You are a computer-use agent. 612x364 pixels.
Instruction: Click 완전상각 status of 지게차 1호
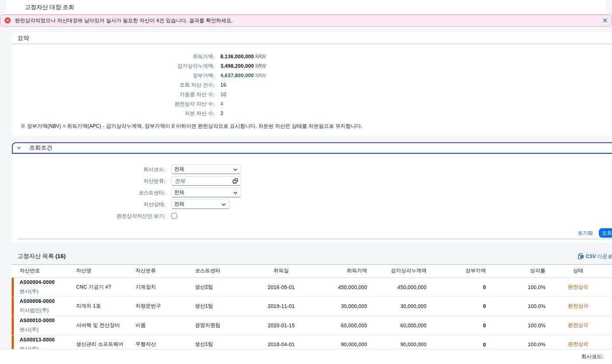pos(578,306)
